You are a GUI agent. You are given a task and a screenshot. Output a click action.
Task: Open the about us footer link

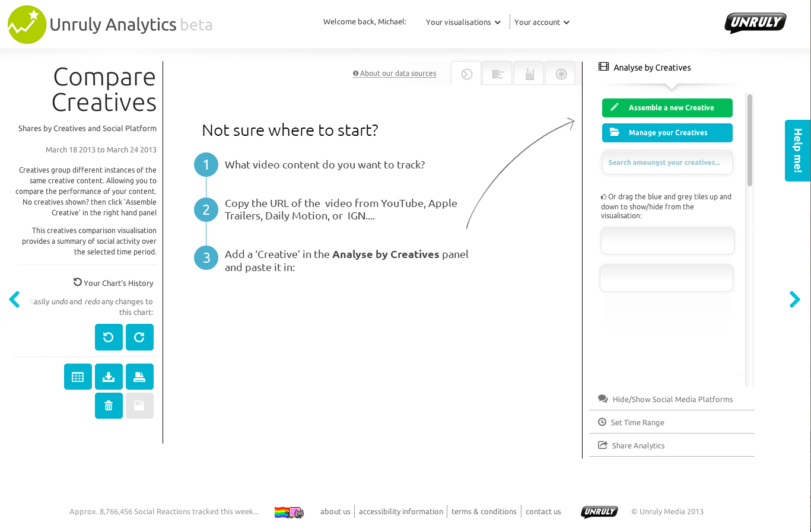tap(335, 511)
